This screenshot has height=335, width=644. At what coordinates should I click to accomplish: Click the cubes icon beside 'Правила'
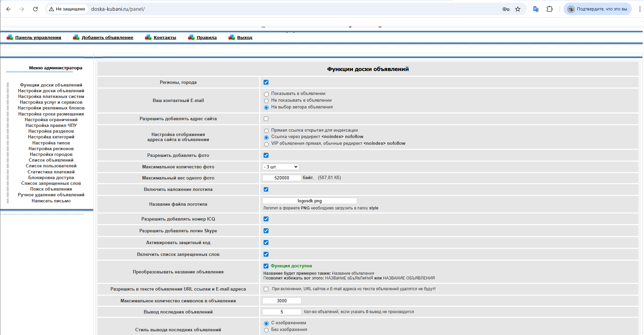[x=192, y=37]
